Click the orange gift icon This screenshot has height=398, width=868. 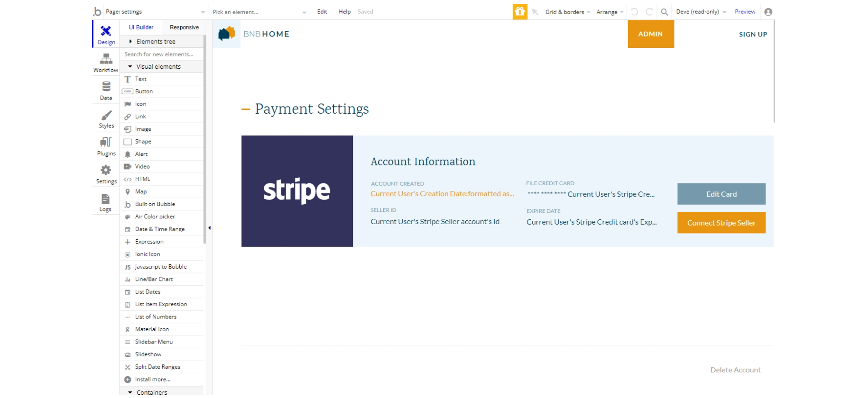coord(520,12)
